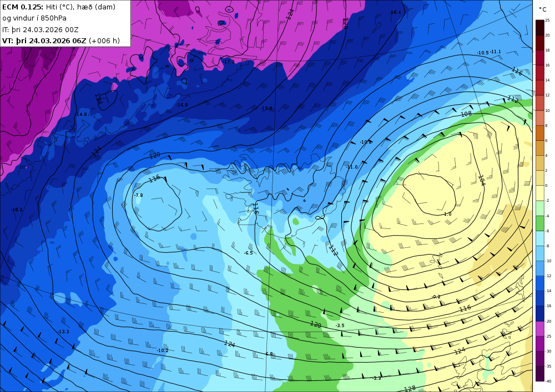Click the '-3.3' temperature value

coord(377,378)
